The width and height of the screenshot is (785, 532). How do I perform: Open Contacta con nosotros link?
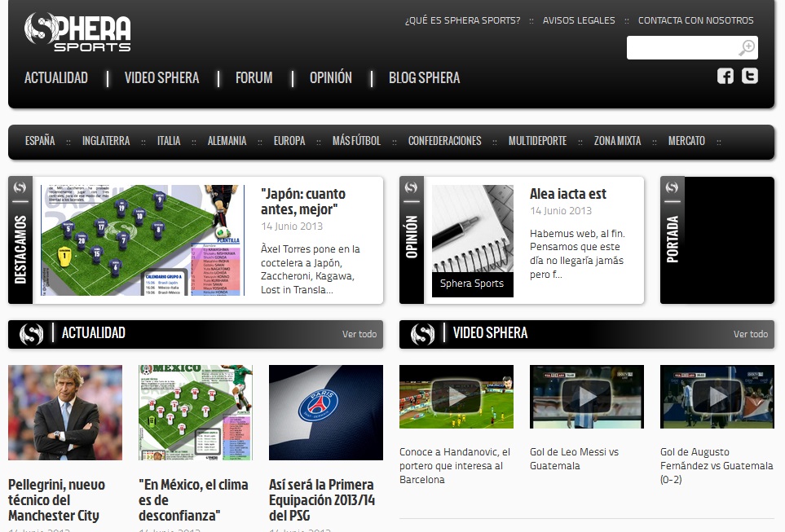pos(695,20)
